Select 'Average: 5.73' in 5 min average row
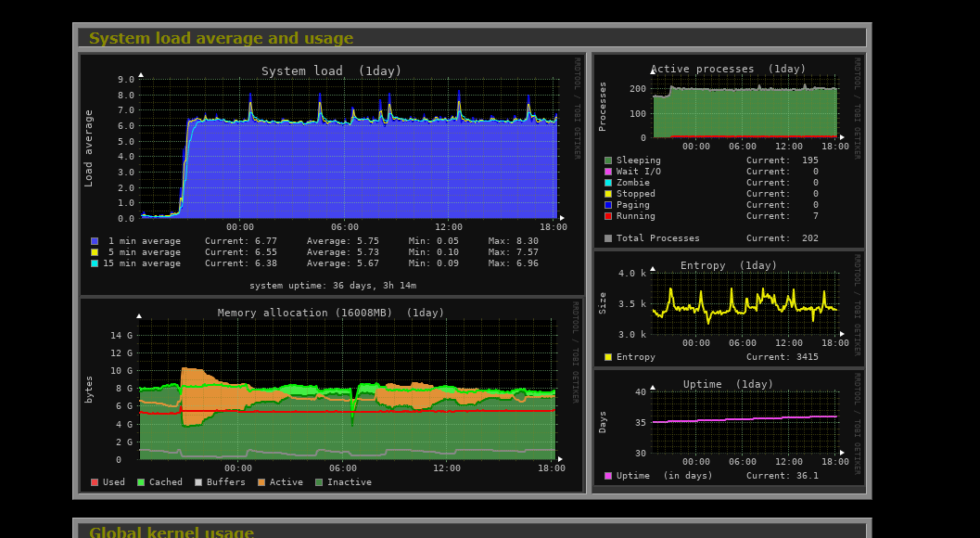This screenshot has width=980, height=538. pos(342,252)
